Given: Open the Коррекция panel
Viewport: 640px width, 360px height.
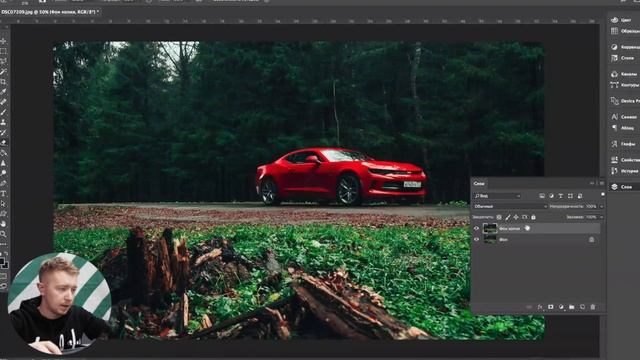Looking at the screenshot, I should click(x=624, y=47).
